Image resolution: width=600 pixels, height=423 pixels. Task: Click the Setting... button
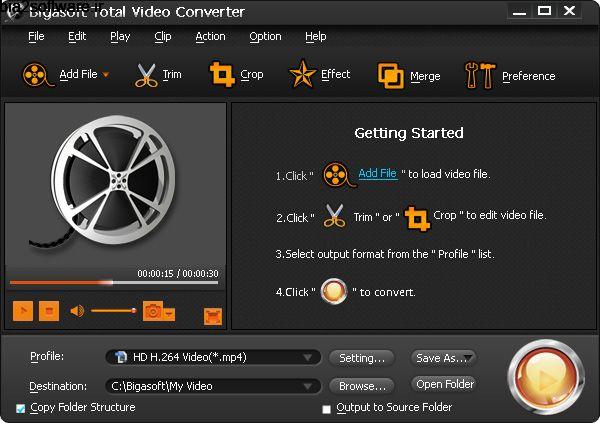(x=362, y=358)
